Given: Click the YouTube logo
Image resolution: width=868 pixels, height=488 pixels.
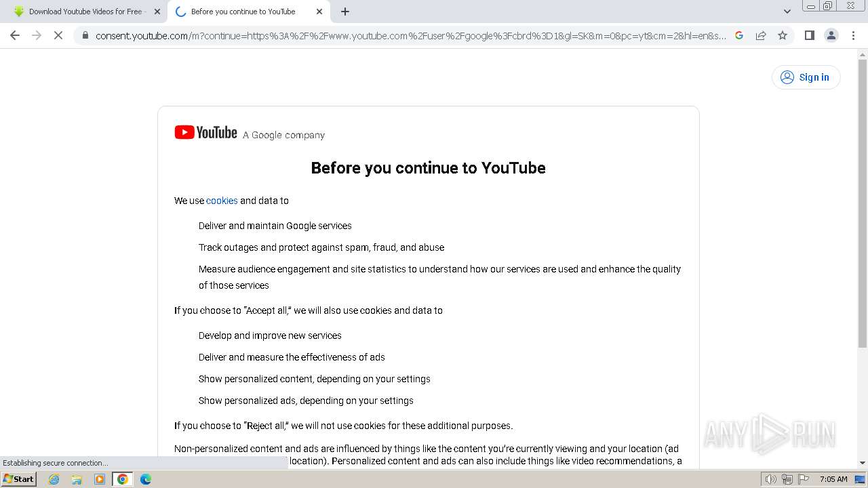Looking at the screenshot, I should click(x=205, y=133).
